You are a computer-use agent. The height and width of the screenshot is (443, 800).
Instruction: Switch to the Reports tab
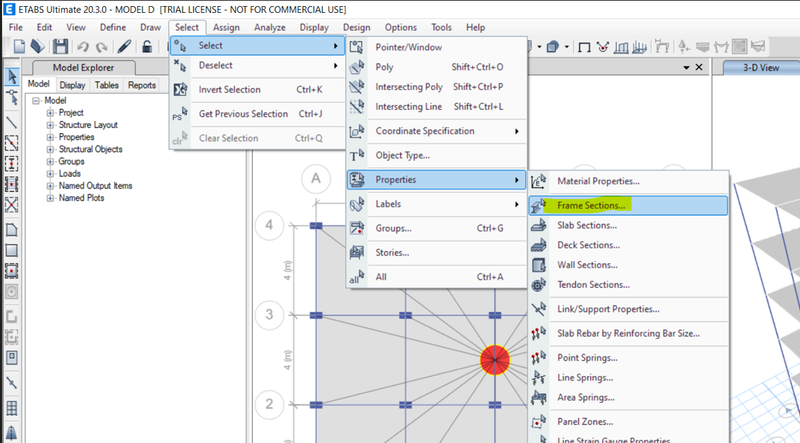point(142,85)
